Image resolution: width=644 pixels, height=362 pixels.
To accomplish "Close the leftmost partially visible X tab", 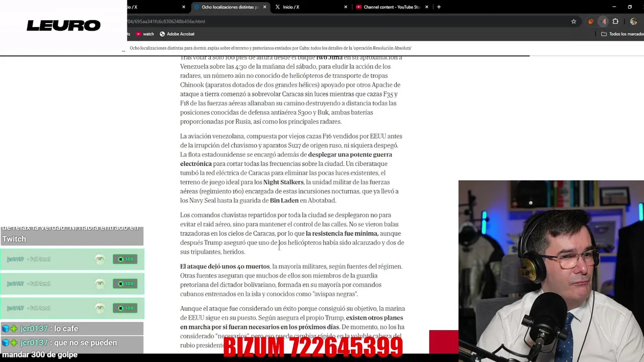I will (184, 7).
